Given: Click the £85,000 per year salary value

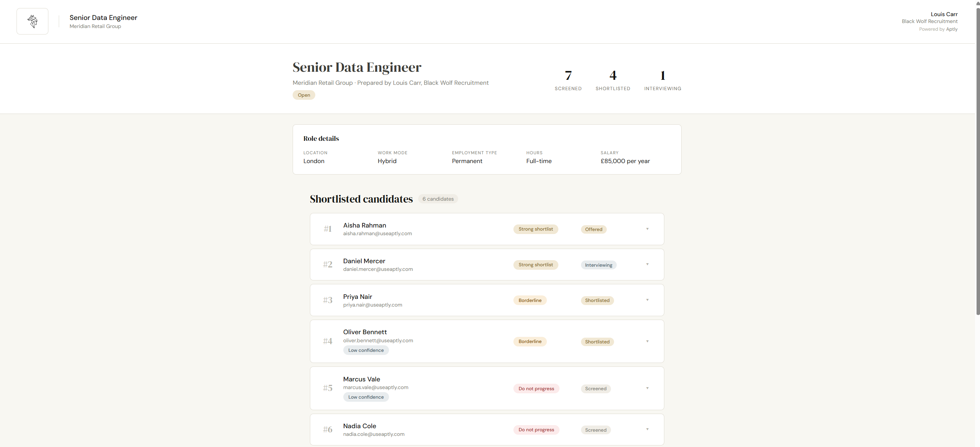Looking at the screenshot, I should pos(625,161).
